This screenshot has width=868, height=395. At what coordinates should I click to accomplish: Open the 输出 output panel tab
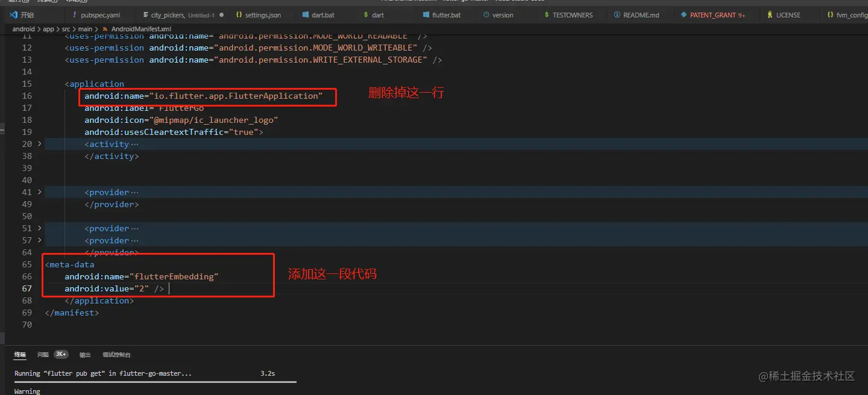(85, 355)
